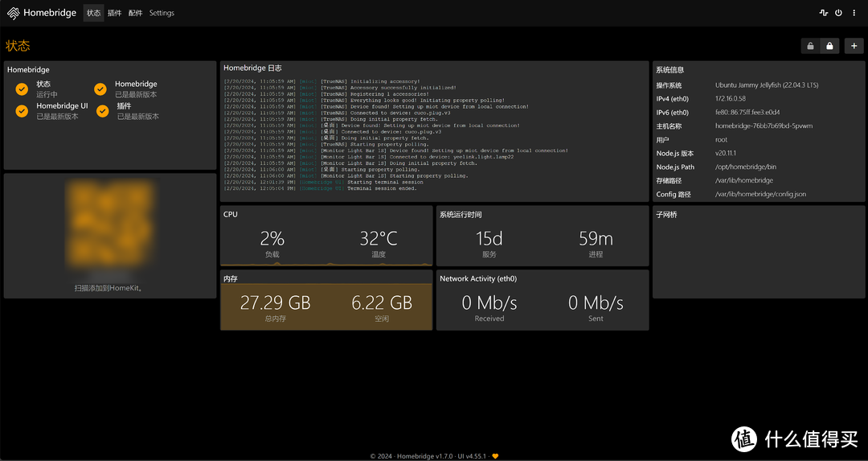Click the 内存 memory widget title

(231, 278)
